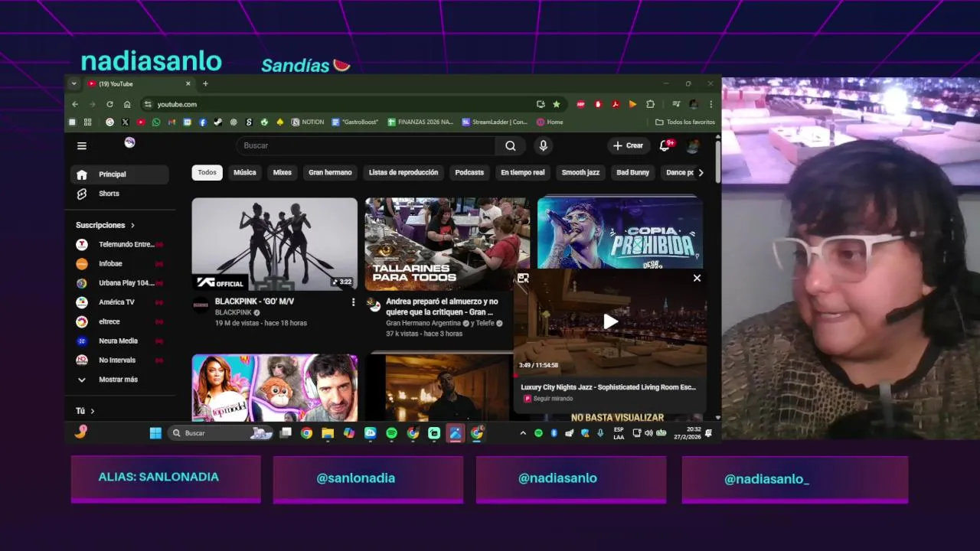Open the new tab plus button
The width and height of the screenshot is (980, 551).
(x=205, y=83)
